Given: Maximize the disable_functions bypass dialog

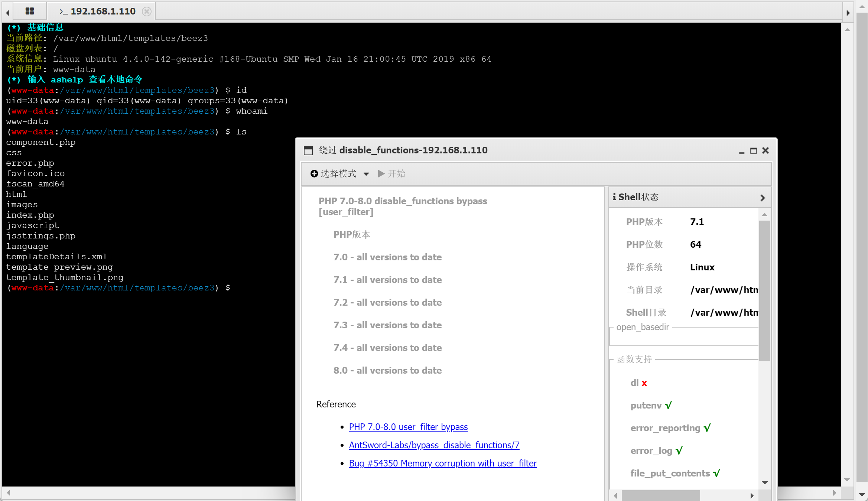Looking at the screenshot, I should pos(753,150).
